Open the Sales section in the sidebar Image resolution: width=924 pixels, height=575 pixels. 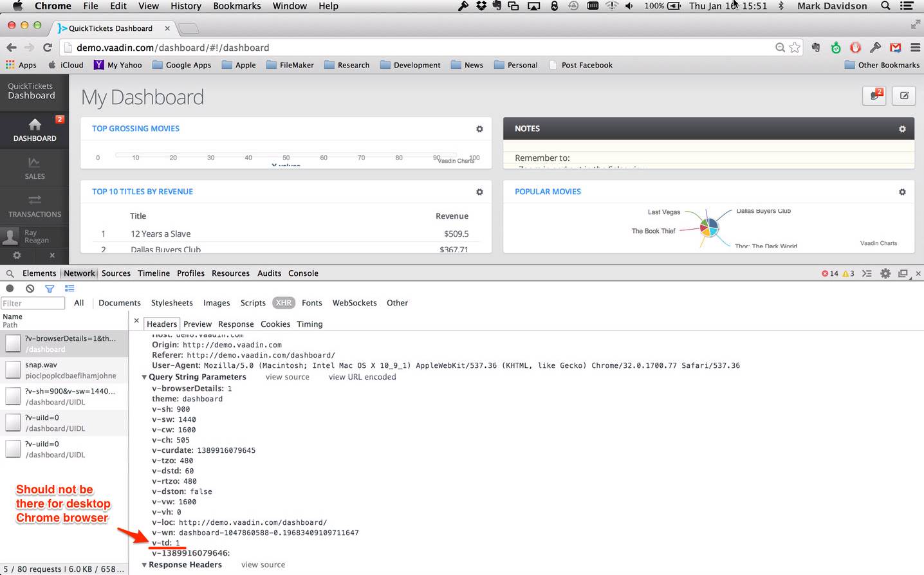35,169
